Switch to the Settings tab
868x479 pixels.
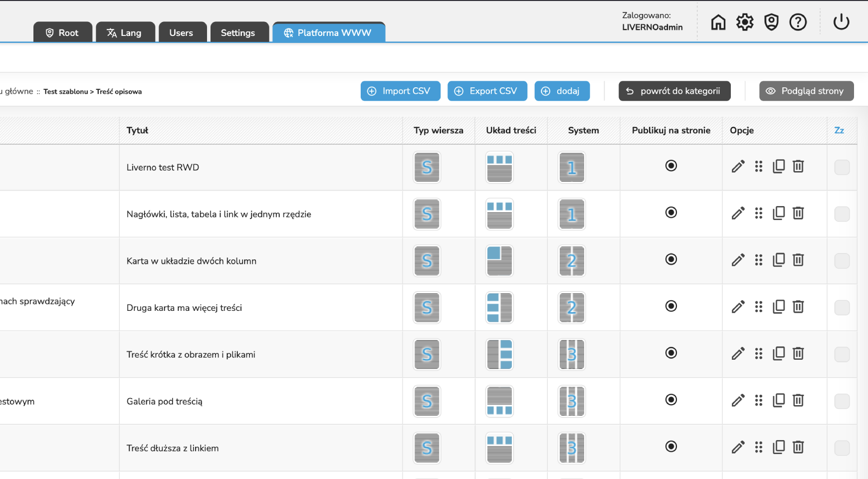point(239,32)
